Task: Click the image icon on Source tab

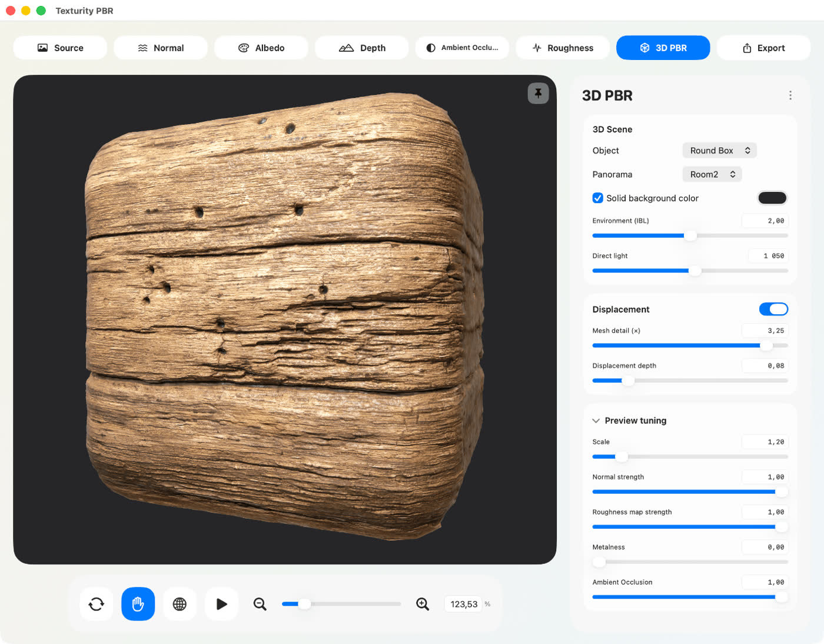Action: pos(42,48)
